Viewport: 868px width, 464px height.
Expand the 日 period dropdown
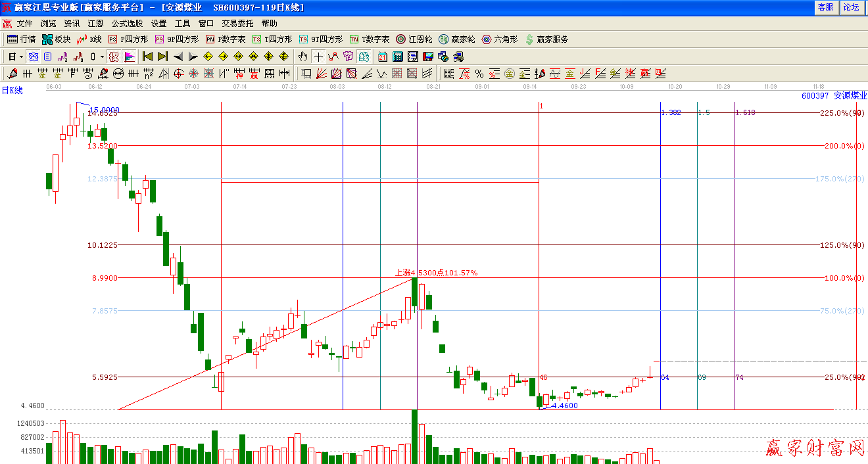click(21, 57)
